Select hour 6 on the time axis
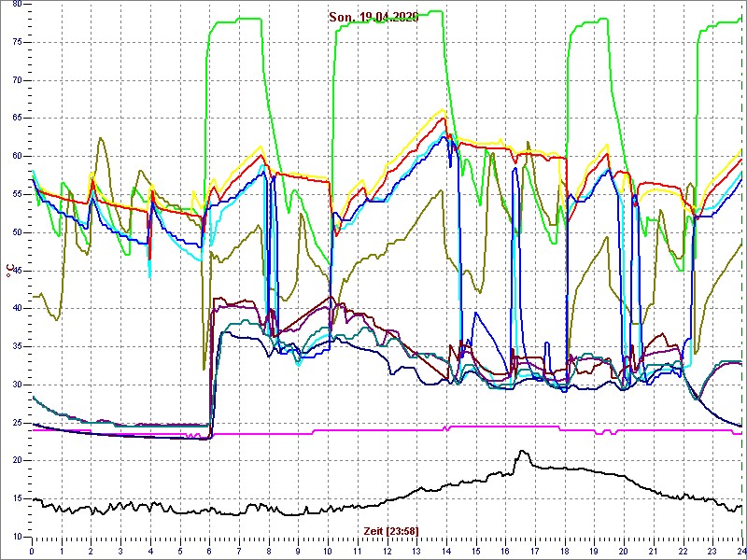747x560 pixels. (x=209, y=551)
